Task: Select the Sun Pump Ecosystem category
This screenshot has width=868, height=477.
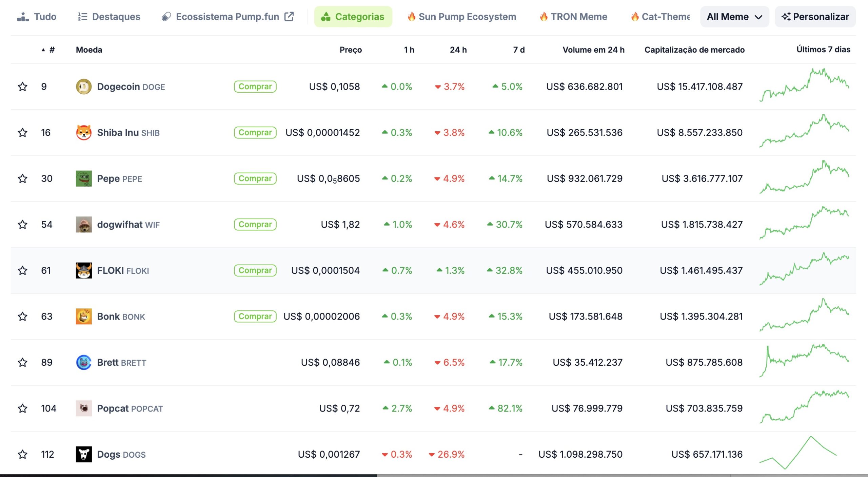Action: tap(461, 17)
